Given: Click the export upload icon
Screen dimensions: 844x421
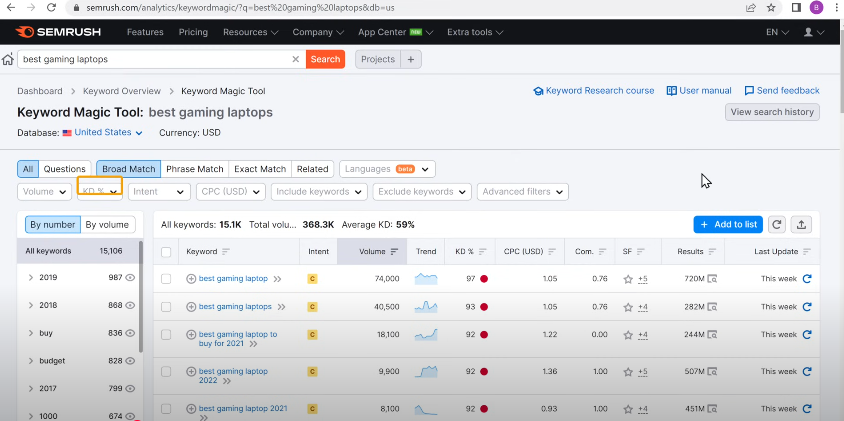Looking at the screenshot, I should (x=801, y=224).
